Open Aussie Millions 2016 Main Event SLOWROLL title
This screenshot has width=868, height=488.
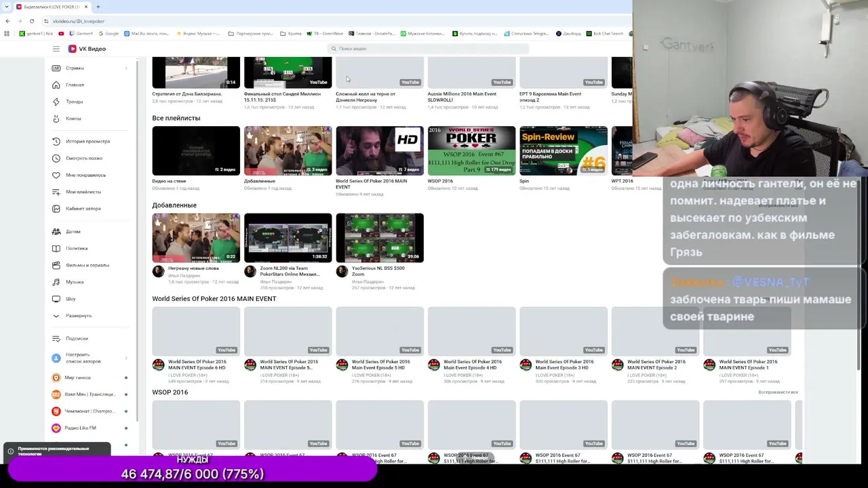[462, 97]
